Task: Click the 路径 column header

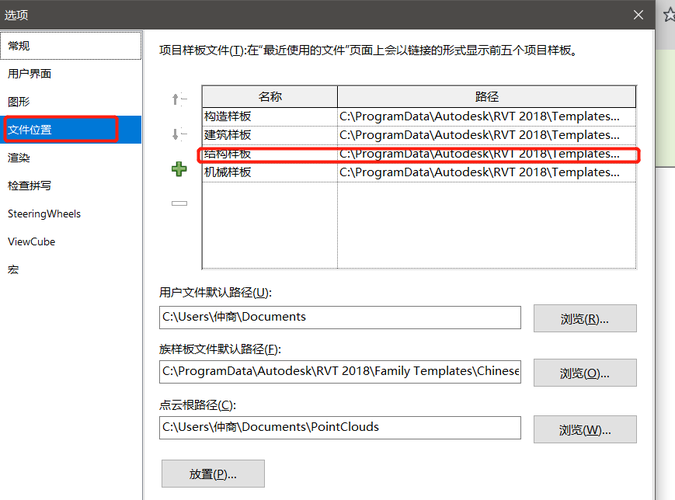Action: point(487,96)
